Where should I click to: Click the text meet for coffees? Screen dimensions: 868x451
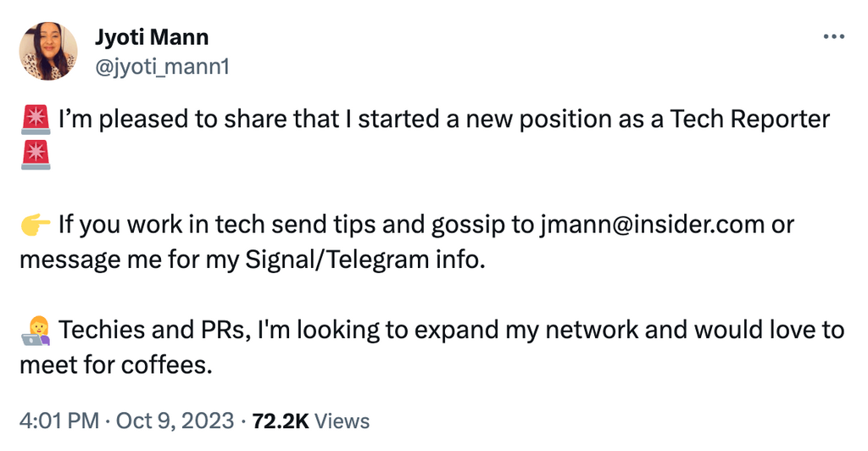(113, 365)
